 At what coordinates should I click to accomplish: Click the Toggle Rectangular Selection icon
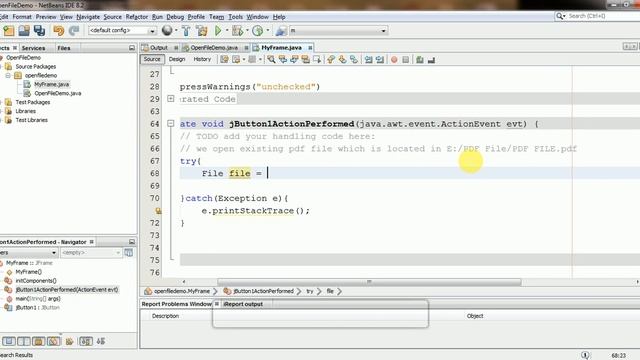pos(317,60)
